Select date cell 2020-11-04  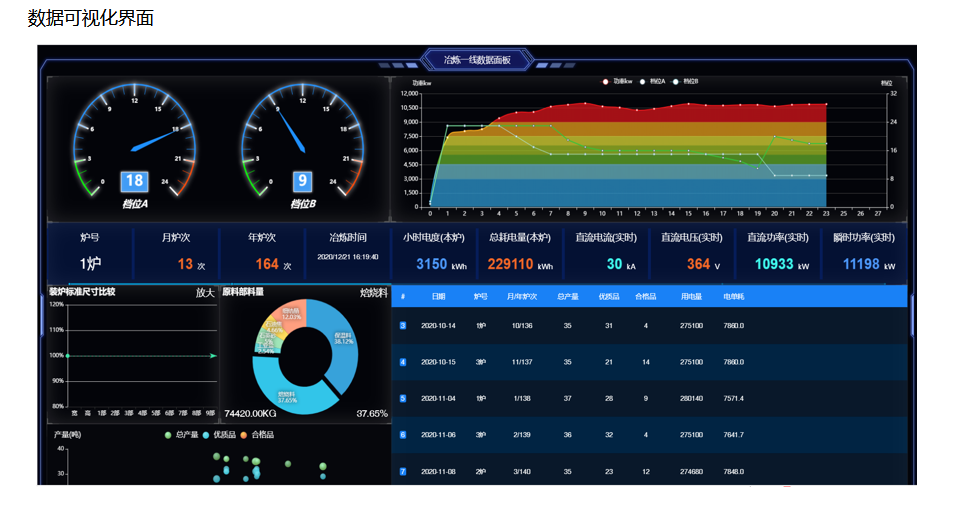pos(438,399)
